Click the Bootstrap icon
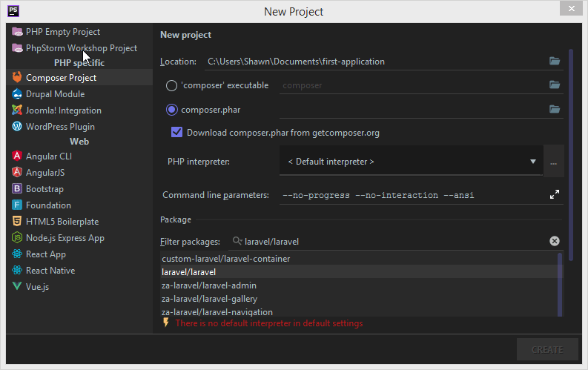The height and width of the screenshot is (370, 588). pyautogui.click(x=17, y=188)
